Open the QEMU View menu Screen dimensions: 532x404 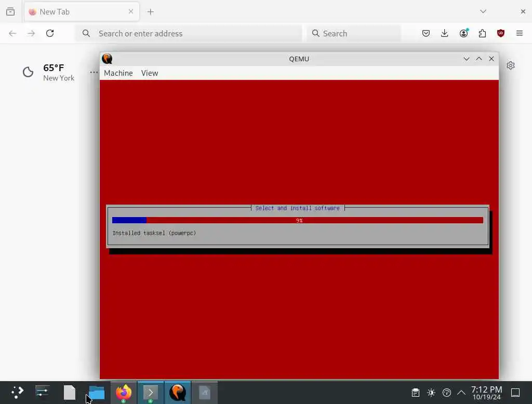[150, 73]
